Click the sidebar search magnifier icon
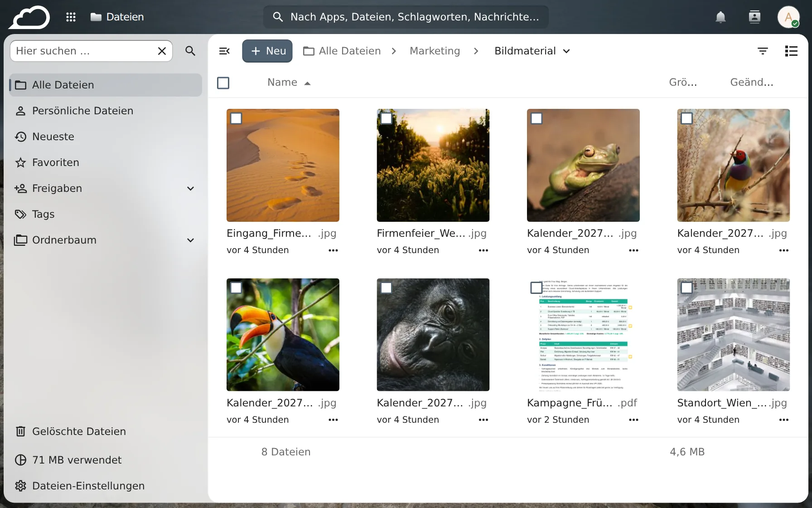The image size is (812, 508). tap(190, 51)
